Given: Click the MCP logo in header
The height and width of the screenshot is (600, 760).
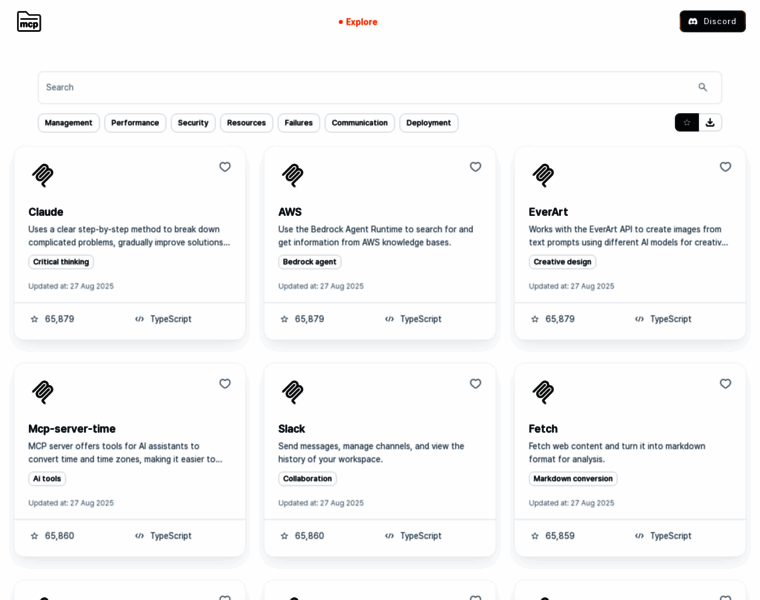Looking at the screenshot, I should pos(29,21).
